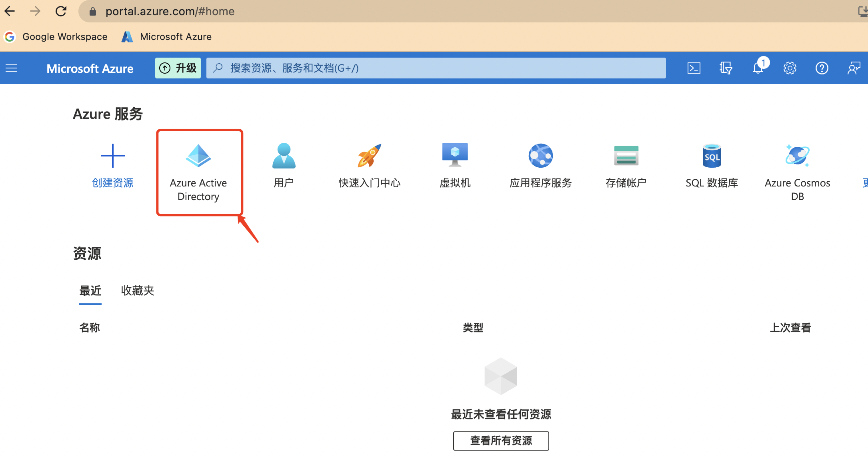
Task: Click the 资源 heading
Action: 87,253
